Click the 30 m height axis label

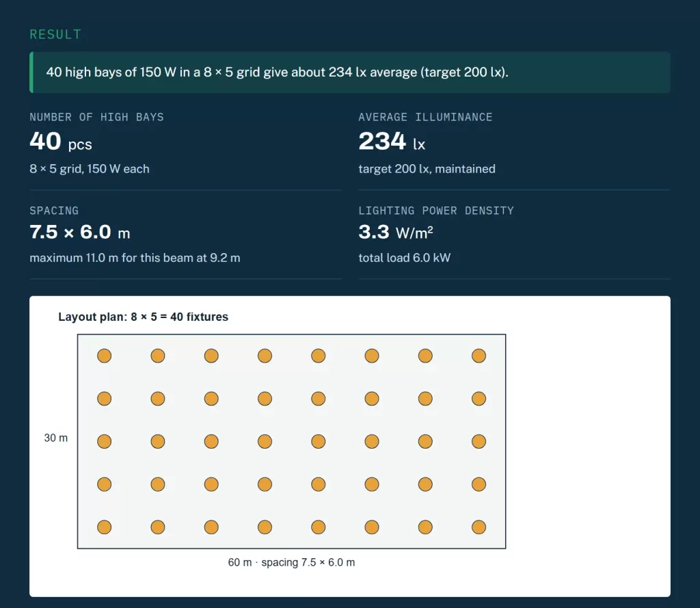[56, 438]
